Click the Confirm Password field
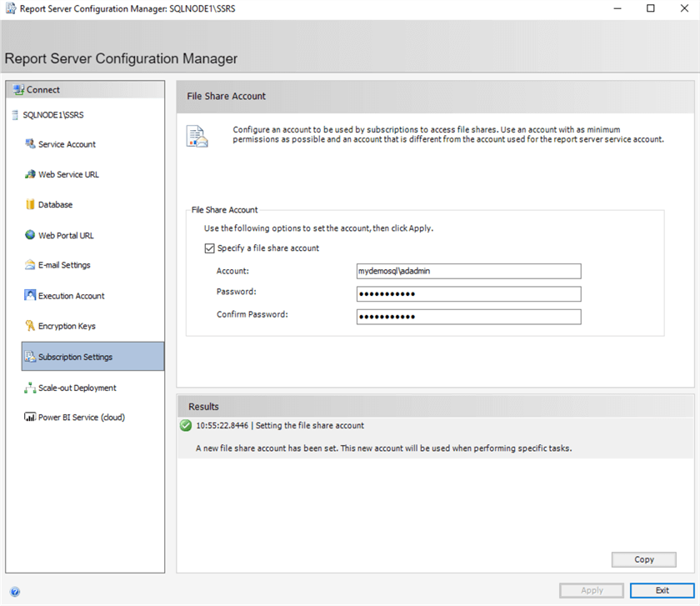This screenshot has width=700, height=606. [468, 317]
